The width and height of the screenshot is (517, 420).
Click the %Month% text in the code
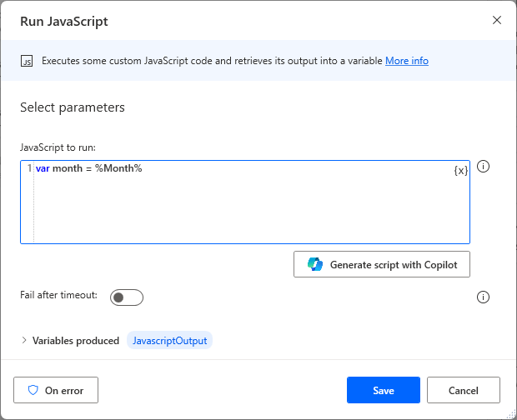tap(118, 169)
